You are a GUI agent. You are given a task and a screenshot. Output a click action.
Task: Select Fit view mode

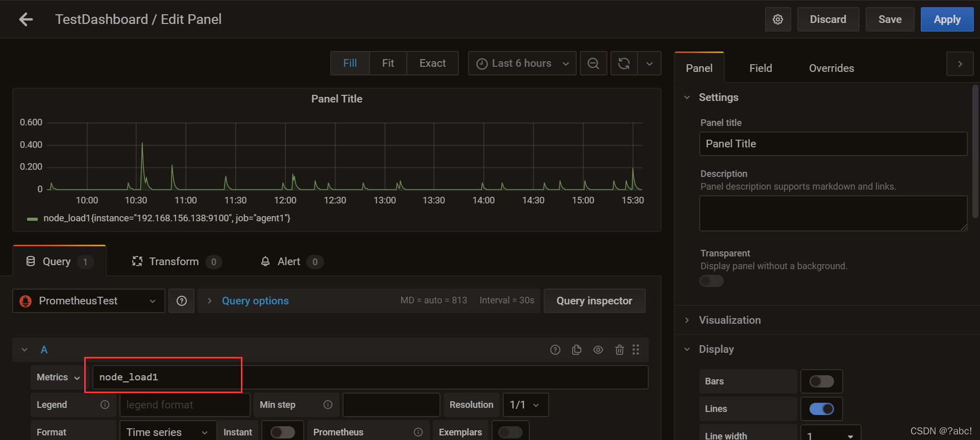pyautogui.click(x=388, y=63)
